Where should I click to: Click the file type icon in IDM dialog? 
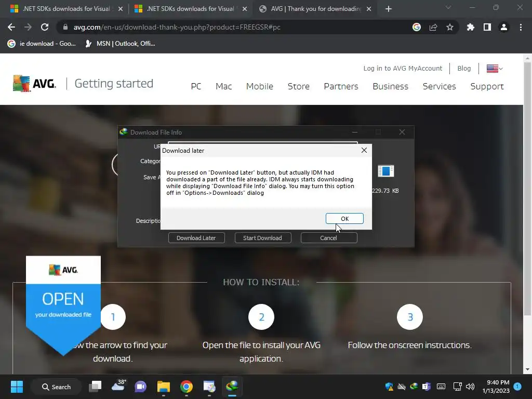pos(386,171)
